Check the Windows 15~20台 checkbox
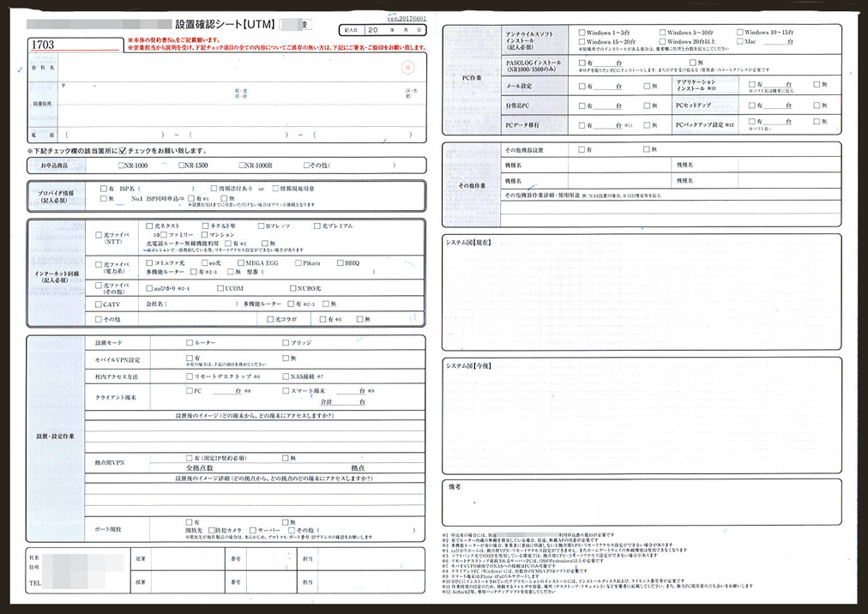The width and height of the screenshot is (868, 614). (x=582, y=41)
